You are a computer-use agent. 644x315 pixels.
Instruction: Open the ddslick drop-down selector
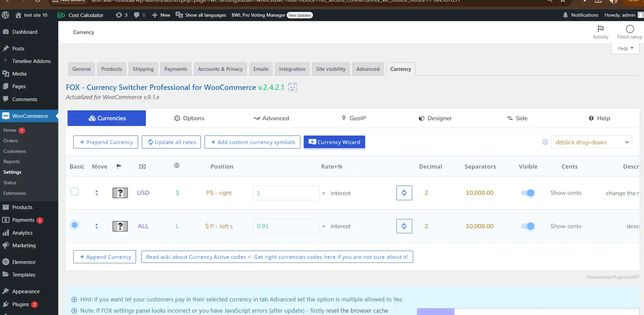pyautogui.click(x=591, y=142)
